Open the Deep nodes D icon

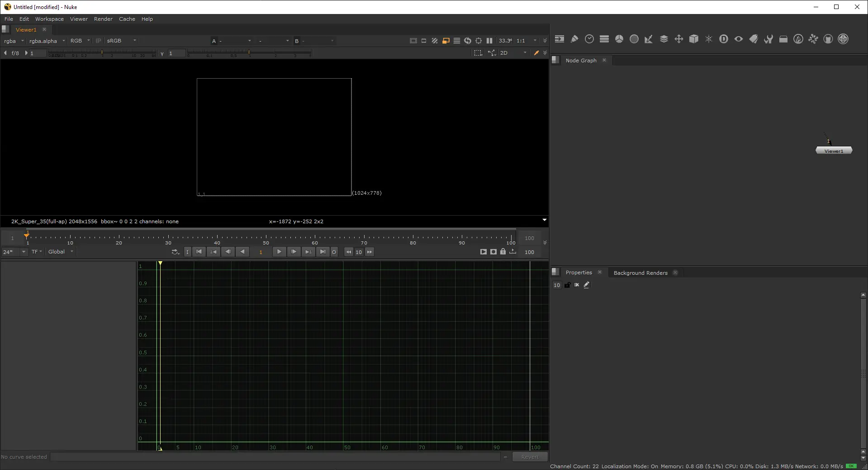point(724,39)
